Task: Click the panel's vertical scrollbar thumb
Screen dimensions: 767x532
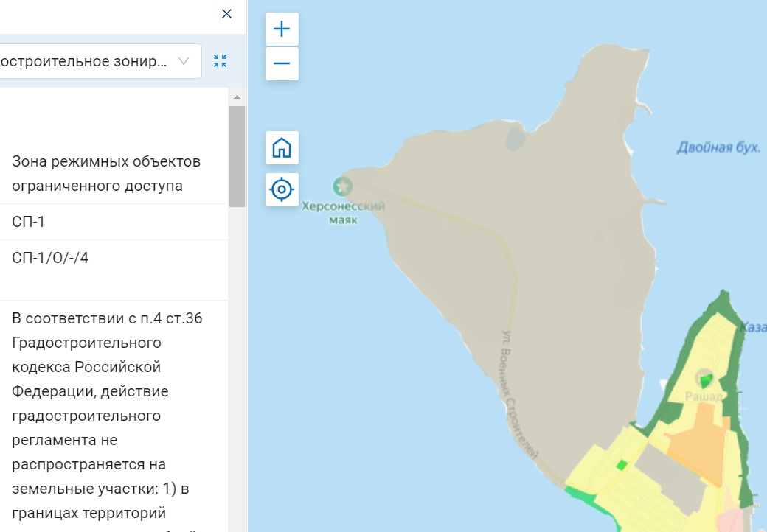Action: [x=237, y=156]
